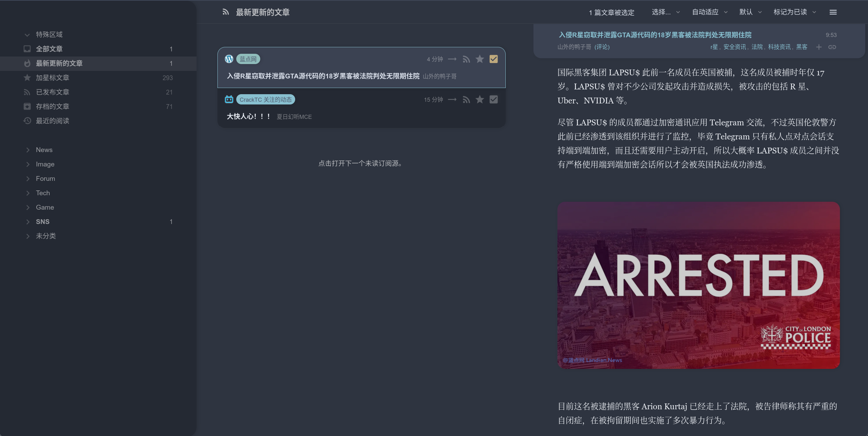Open 存档的文章 in sidebar
Viewport: 868px width, 436px height.
click(52, 107)
